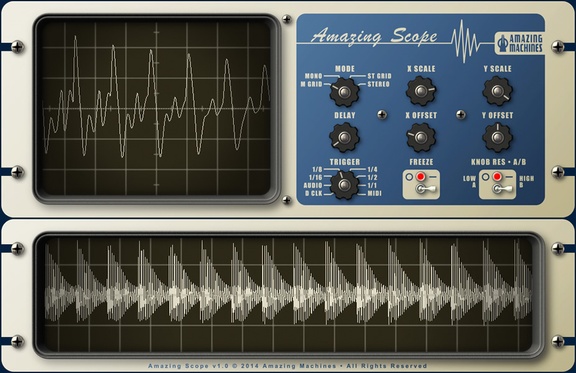Click the X OFFSET knob

421,137
